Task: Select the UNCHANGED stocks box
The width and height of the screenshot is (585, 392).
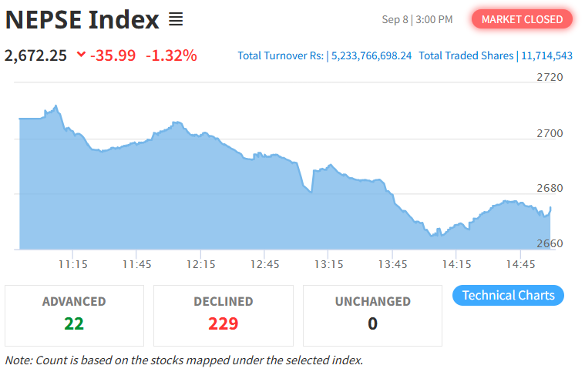Action: 373,316
